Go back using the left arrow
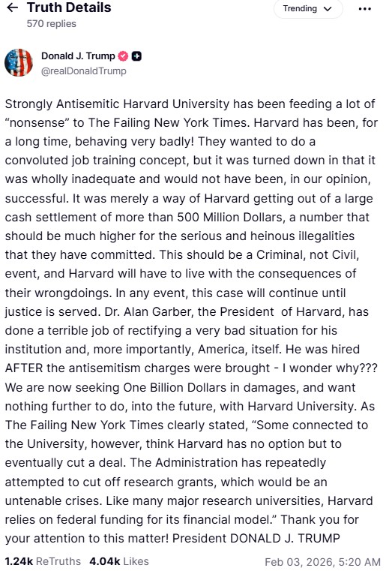Image resolution: width=392 pixels, height=571 pixels. [x=13, y=8]
